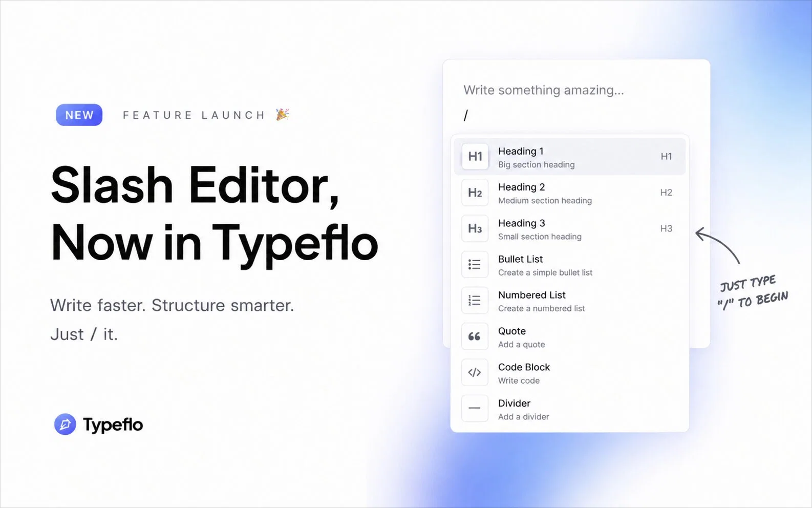Image resolution: width=812 pixels, height=508 pixels.
Task: Click the Divider line icon
Action: [475, 409]
